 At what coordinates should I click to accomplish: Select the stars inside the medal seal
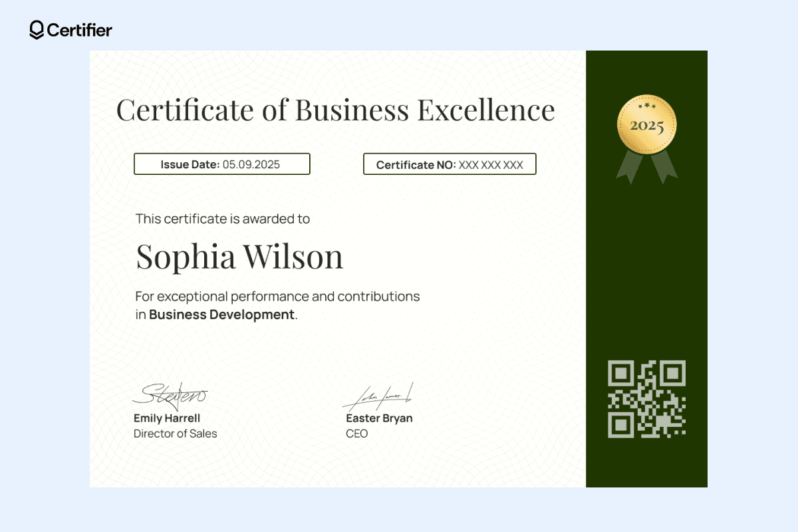tap(646, 106)
